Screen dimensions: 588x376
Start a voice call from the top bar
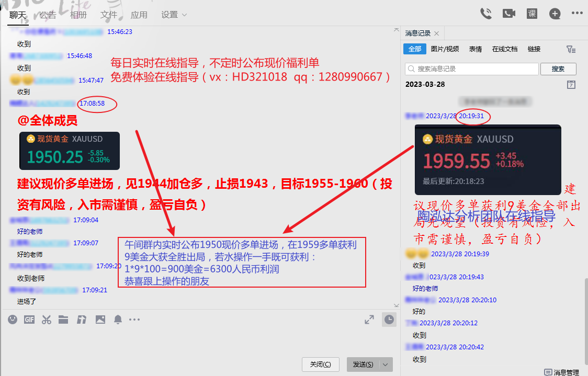coord(486,14)
